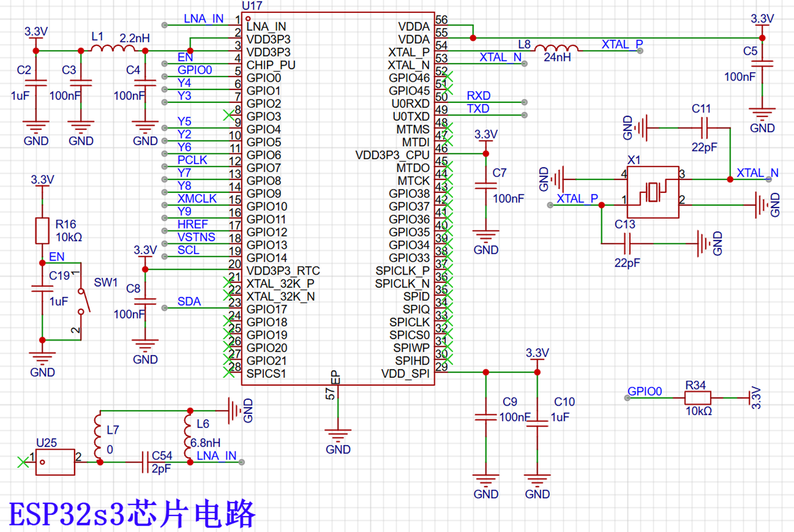794x532 pixels.
Task: Click the SPICLK_P pin name
Action: point(403,270)
